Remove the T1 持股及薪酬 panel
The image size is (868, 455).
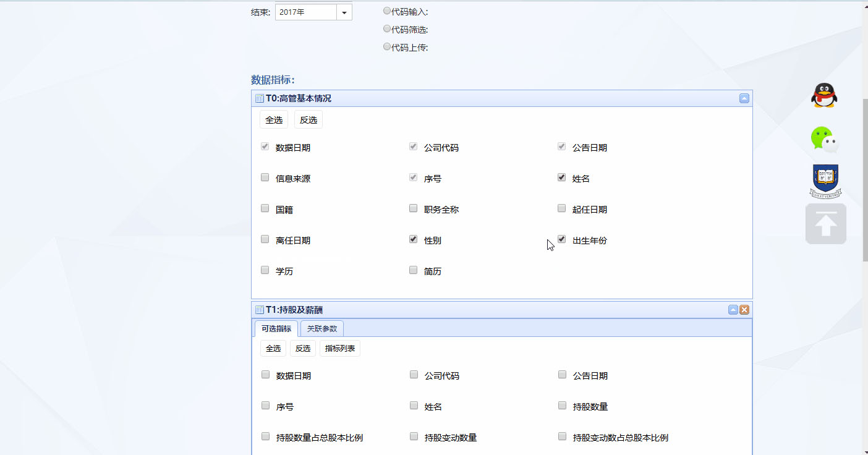744,310
